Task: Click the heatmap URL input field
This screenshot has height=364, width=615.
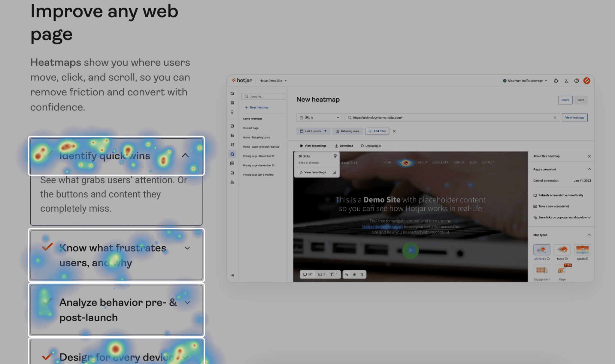Action: (452, 118)
